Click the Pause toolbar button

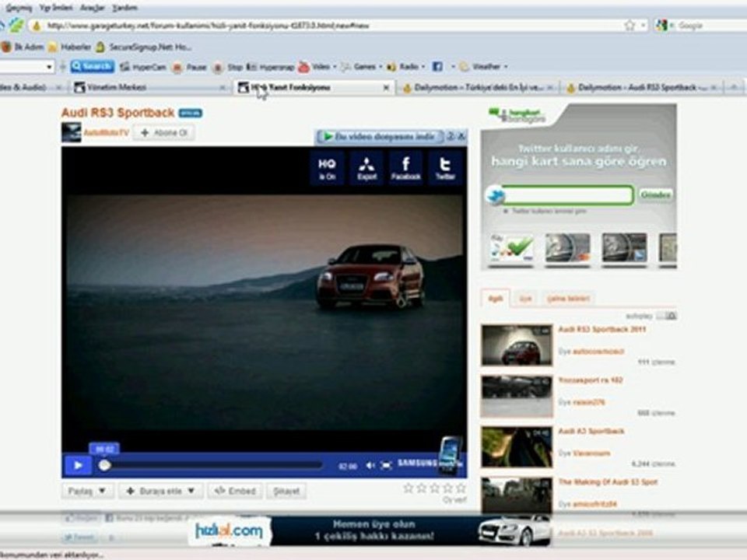189,67
